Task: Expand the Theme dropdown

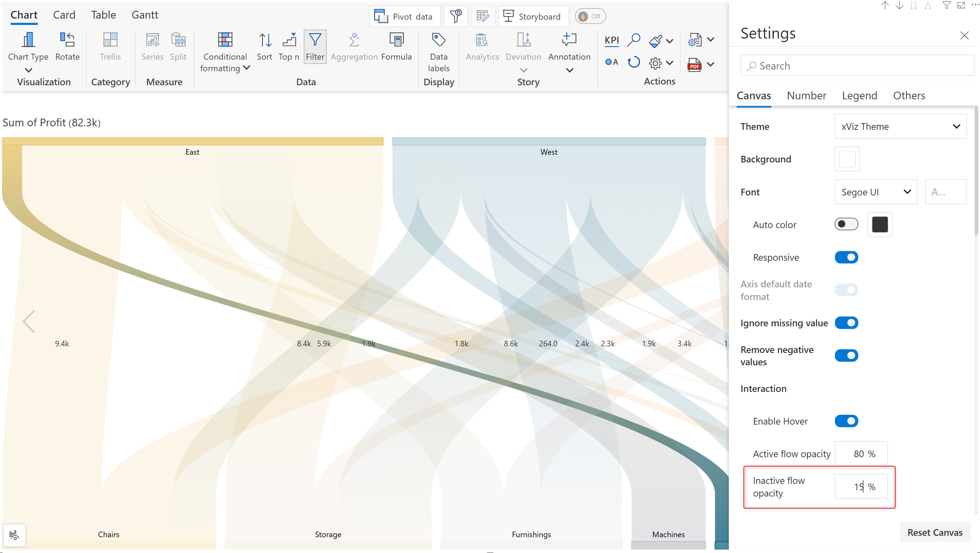Action: 900,126
